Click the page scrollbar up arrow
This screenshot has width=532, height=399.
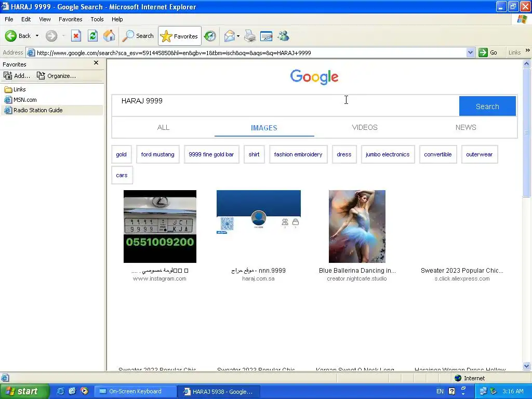(x=527, y=63)
